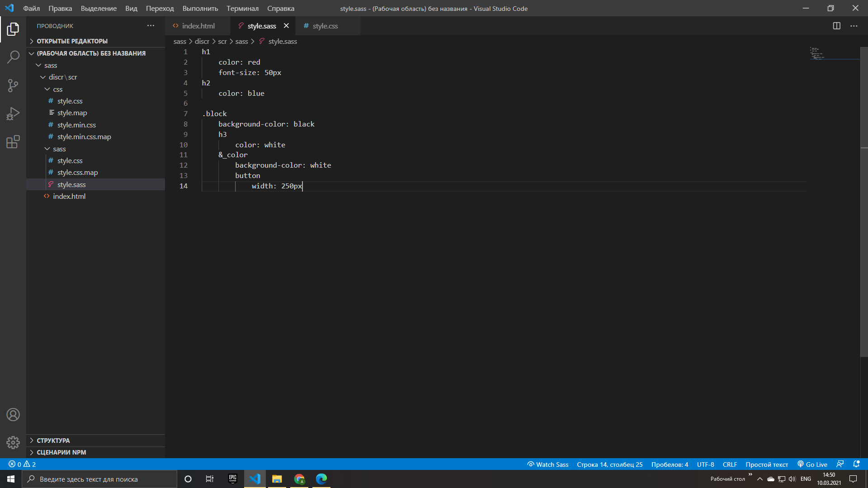Image resolution: width=868 pixels, height=488 pixels.
Task: Open style.min.css.map file
Action: click(x=95, y=137)
